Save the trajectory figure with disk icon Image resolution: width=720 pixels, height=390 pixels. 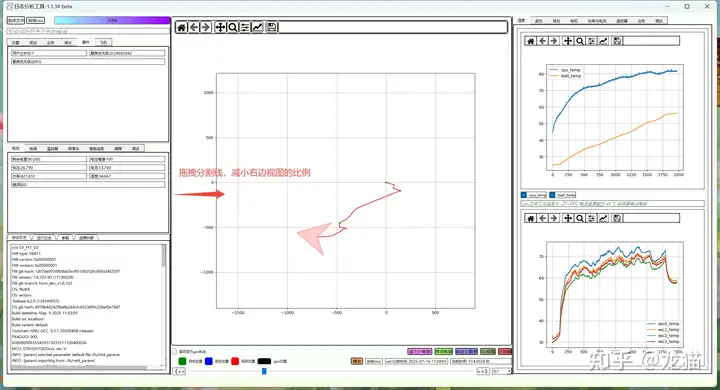[272, 28]
